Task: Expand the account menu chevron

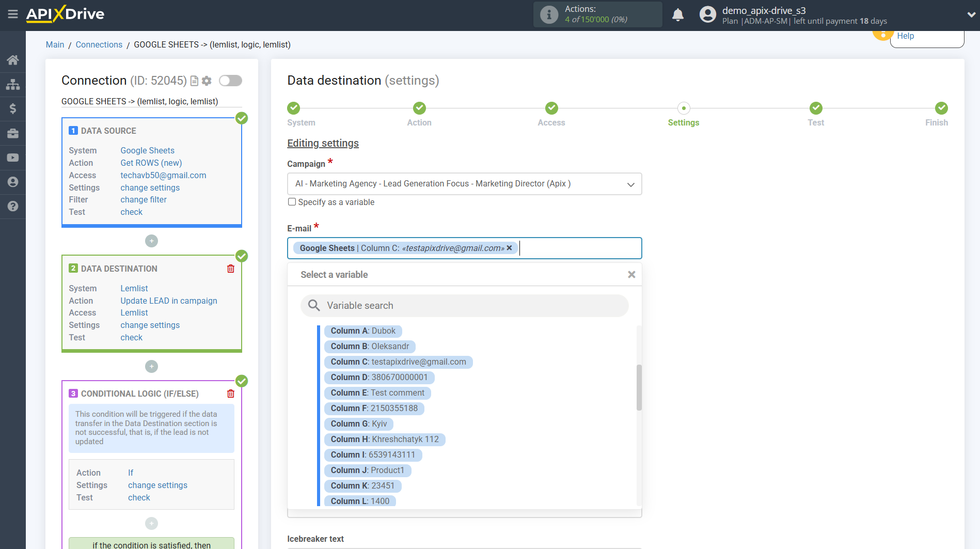Action: pyautogui.click(x=971, y=14)
